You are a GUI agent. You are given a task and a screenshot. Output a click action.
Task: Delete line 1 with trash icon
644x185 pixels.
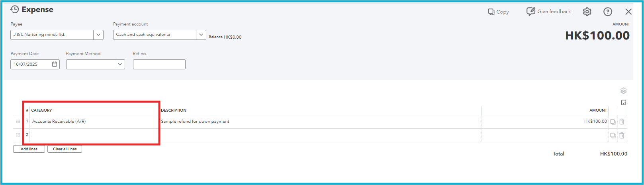(622, 122)
